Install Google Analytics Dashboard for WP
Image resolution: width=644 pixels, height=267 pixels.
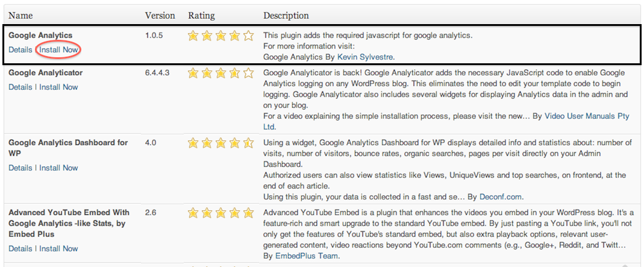tap(58, 168)
